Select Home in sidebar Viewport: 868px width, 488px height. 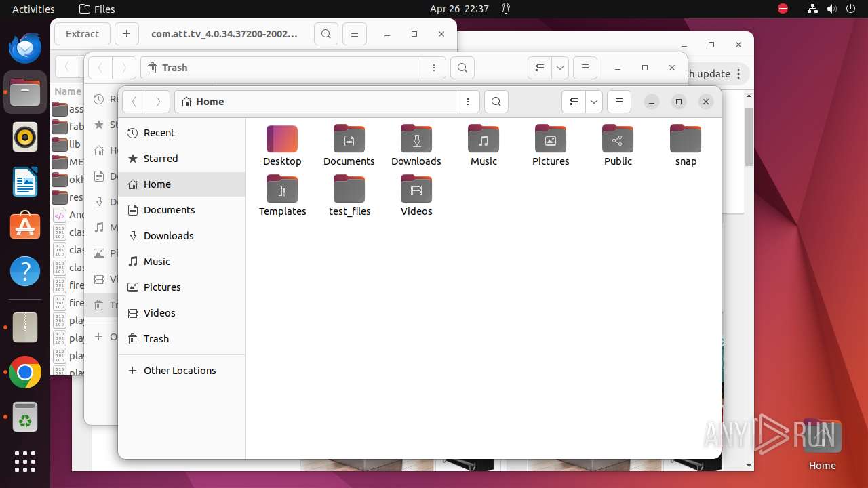point(182,184)
